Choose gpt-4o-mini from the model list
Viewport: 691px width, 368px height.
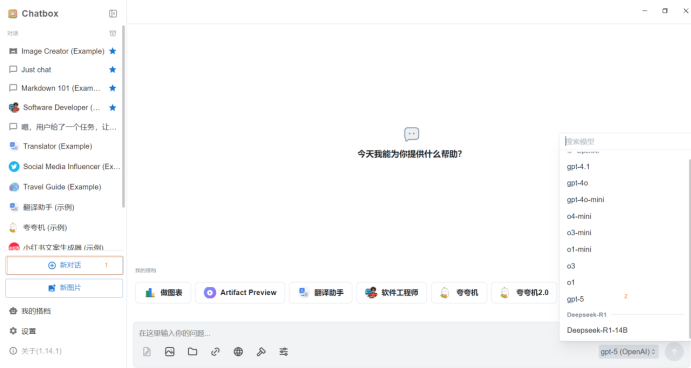tap(624, 200)
